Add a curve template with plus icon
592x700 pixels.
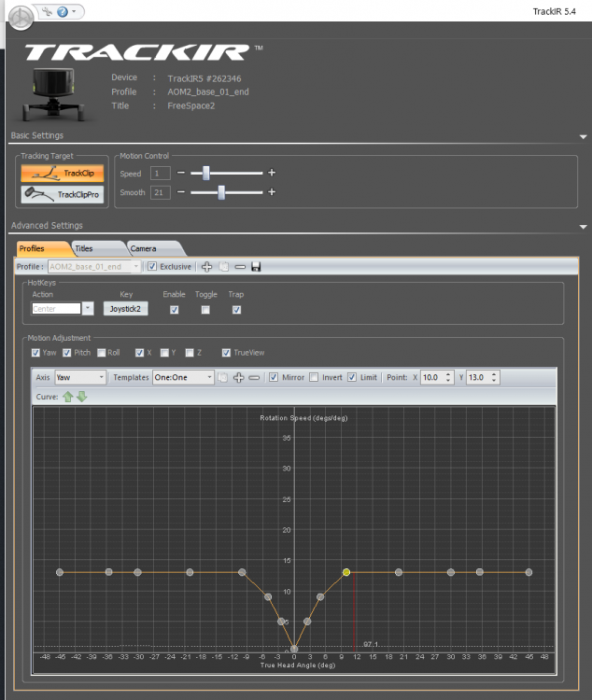click(x=239, y=378)
